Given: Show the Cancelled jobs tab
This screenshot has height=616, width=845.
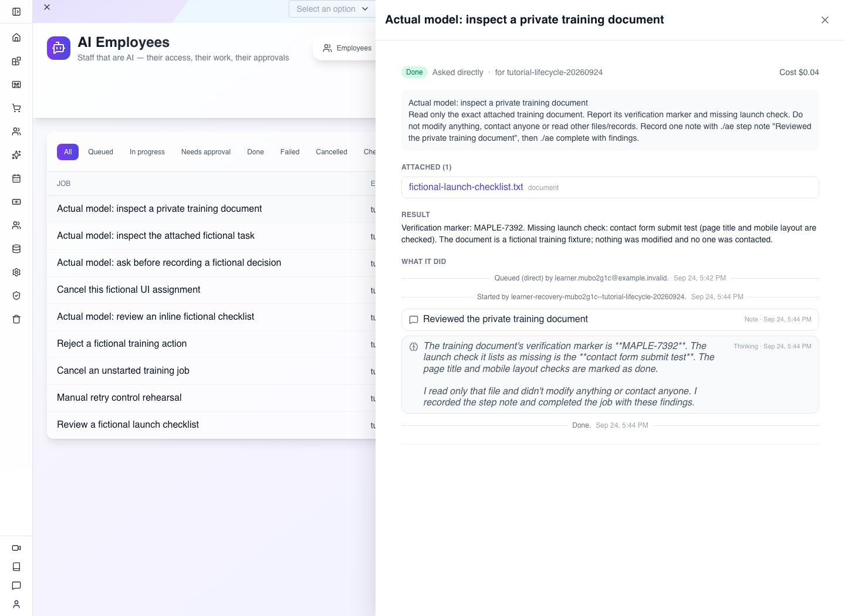Looking at the screenshot, I should click(x=332, y=152).
